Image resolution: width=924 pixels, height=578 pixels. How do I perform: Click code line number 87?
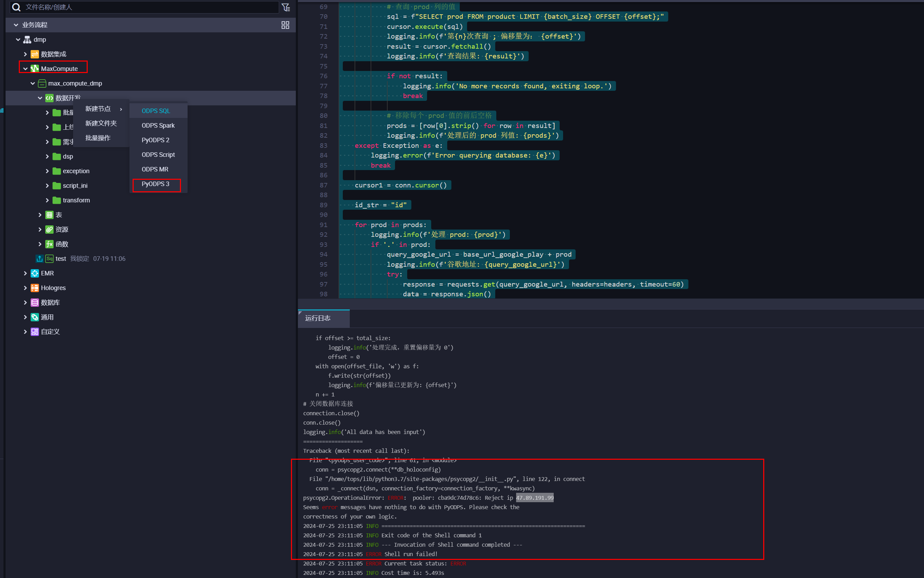tap(324, 185)
